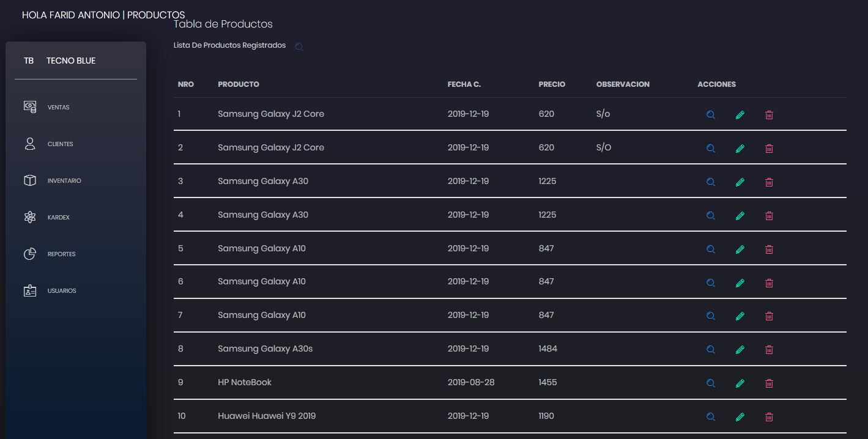Click the search icon beside Lista De Productos Registrados

pyautogui.click(x=299, y=46)
